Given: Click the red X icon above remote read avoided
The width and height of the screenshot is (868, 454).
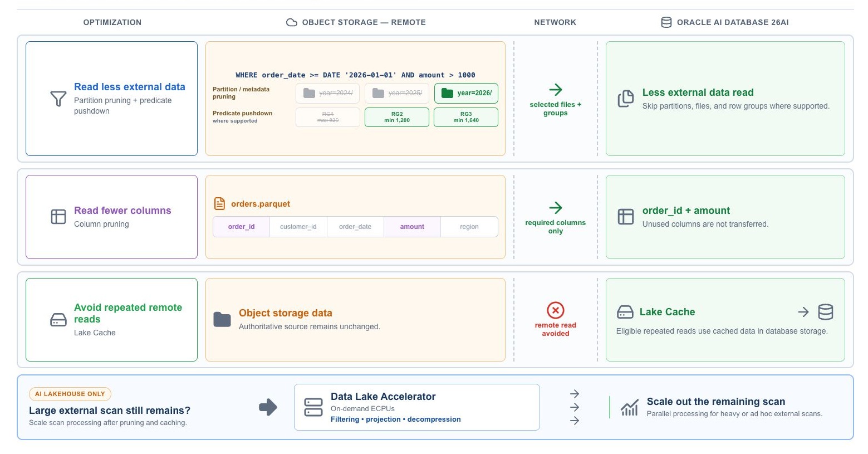Looking at the screenshot, I should pyautogui.click(x=556, y=310).
